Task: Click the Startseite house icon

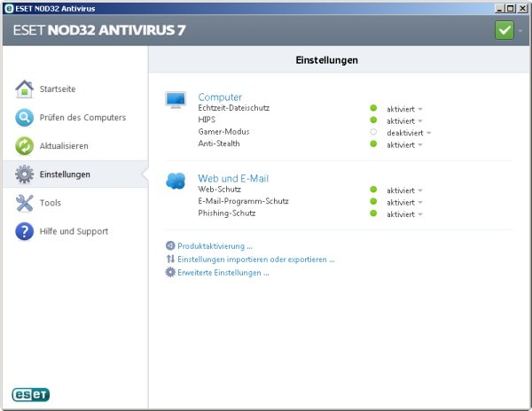Action: (25, 89)
